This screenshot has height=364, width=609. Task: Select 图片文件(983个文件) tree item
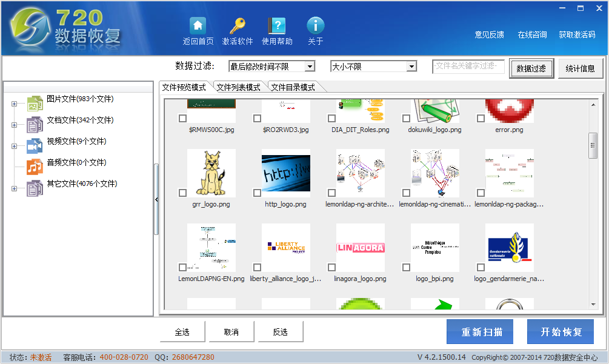(80, 99)
